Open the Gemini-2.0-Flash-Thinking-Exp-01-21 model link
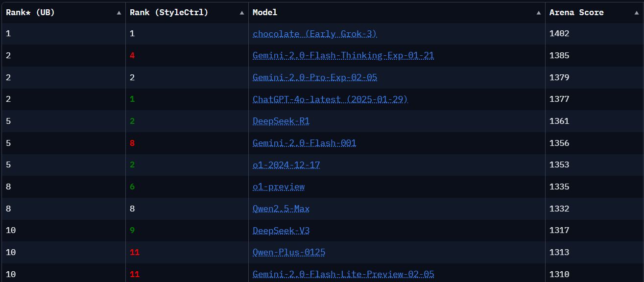This screenshot has height=282, width=644. tap(343, 55)
